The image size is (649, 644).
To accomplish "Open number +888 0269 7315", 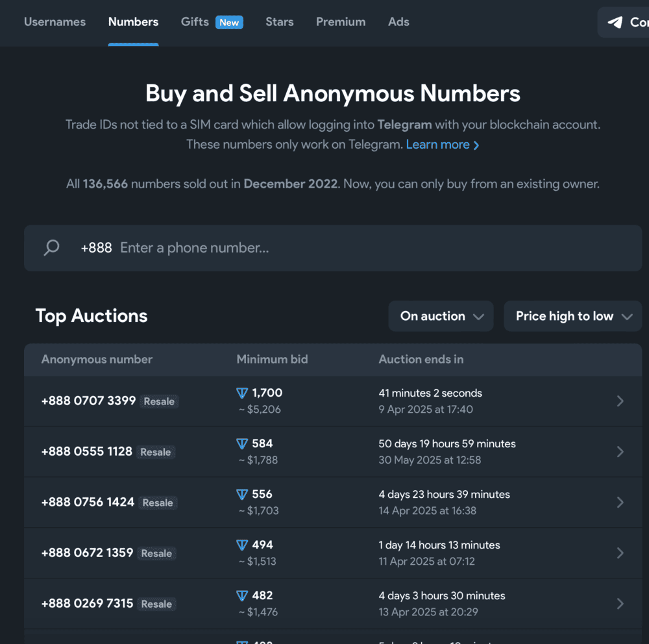I will point(88,603).
